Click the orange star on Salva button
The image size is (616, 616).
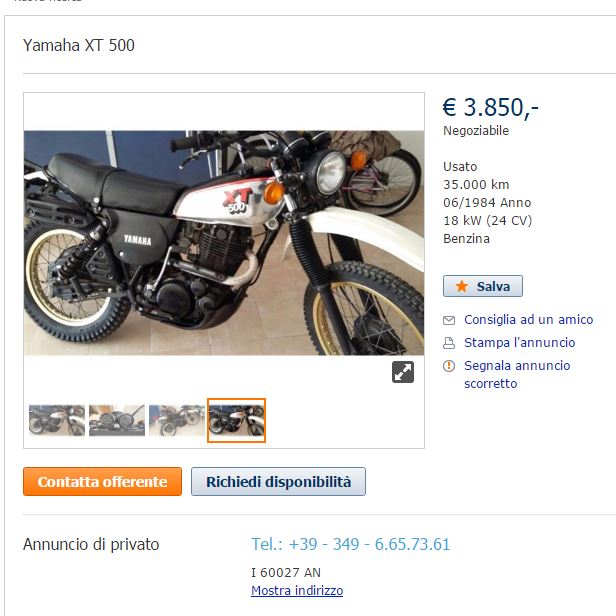pyautogui.click(x=462, y=286)
